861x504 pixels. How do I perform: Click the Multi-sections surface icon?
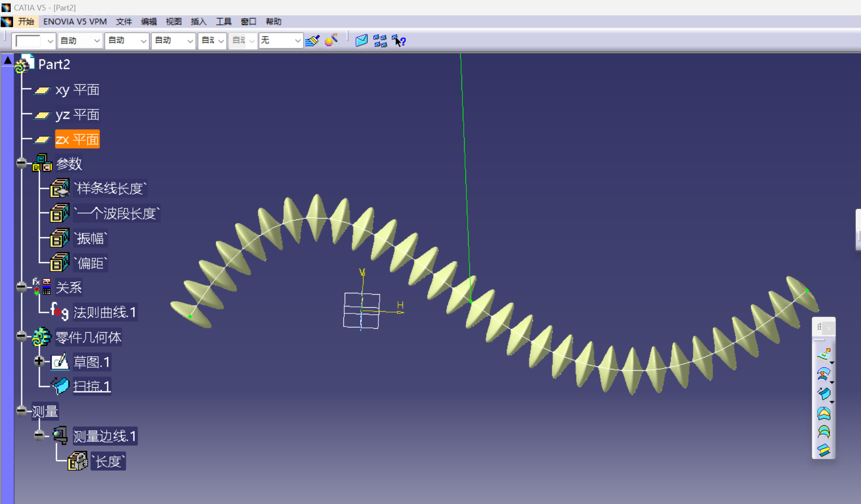[823, 432]
